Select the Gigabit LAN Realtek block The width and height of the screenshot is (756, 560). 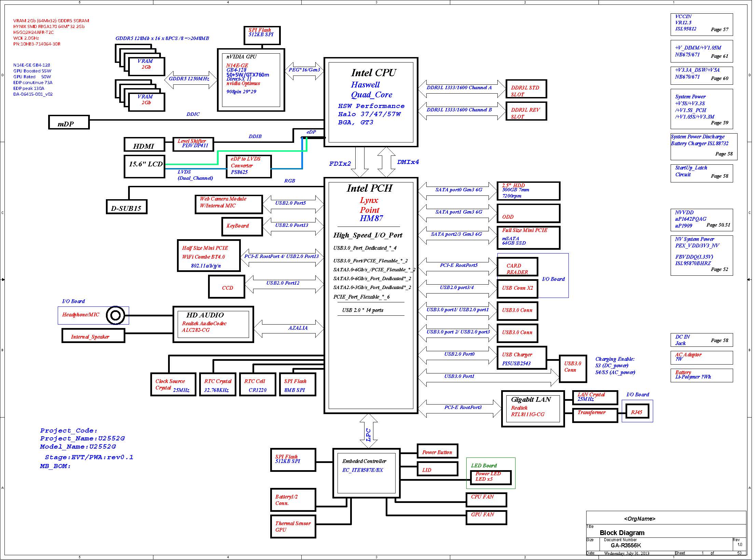(x=532, y=409)
